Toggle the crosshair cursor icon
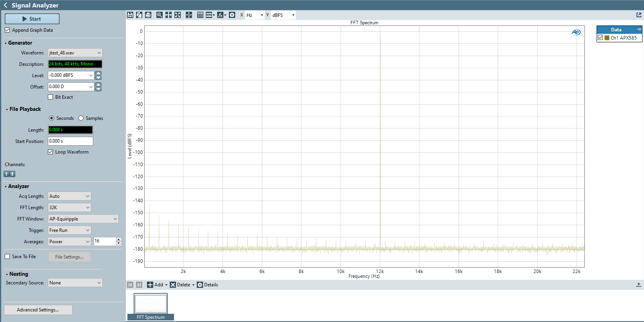The width and height of the screenshot is (644, 322). point(189,15)
